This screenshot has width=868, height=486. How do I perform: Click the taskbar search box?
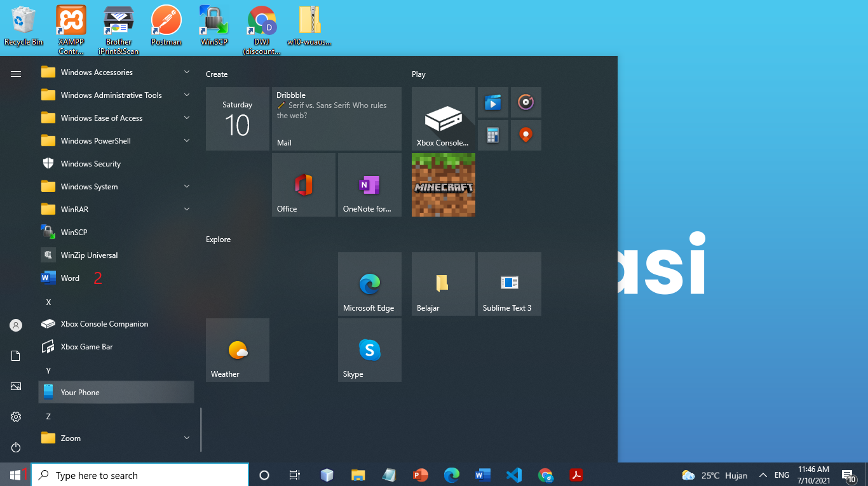pos(140,475)
